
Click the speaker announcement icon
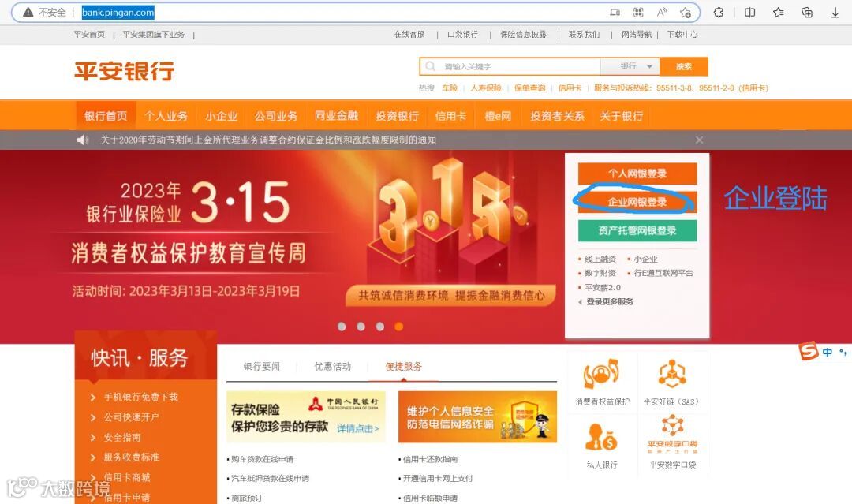pyautogui.click(x=83, y=140)
